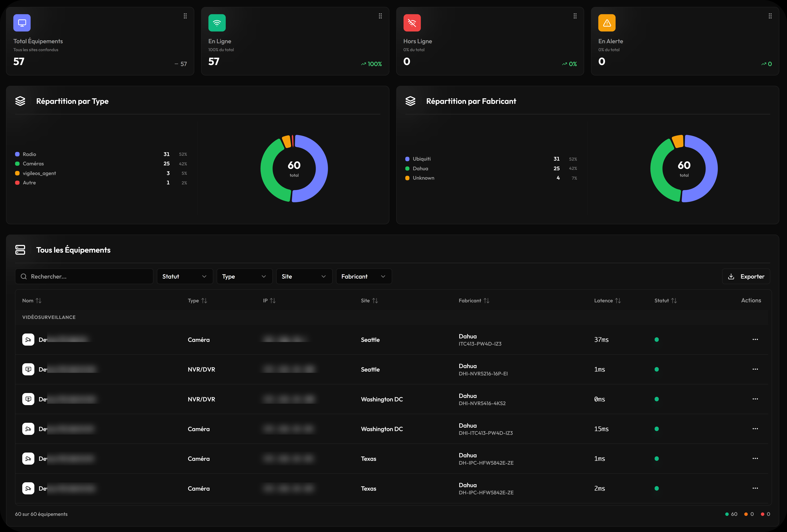The image size is (787, 532).
Task: Click the Total Équipements monitor icon
Action: click(22, 23)
